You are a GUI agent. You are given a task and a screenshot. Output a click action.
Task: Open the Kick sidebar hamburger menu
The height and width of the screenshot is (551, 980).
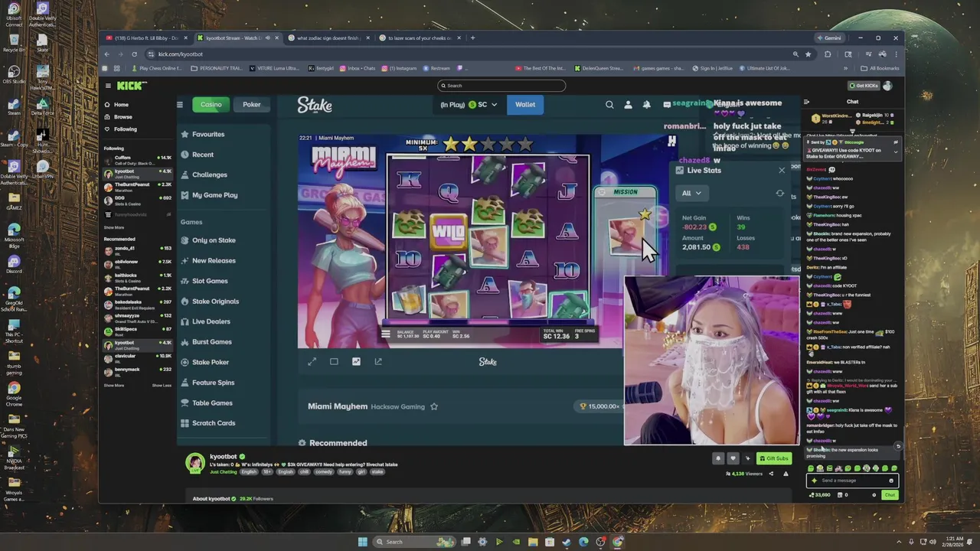point(108,86)
